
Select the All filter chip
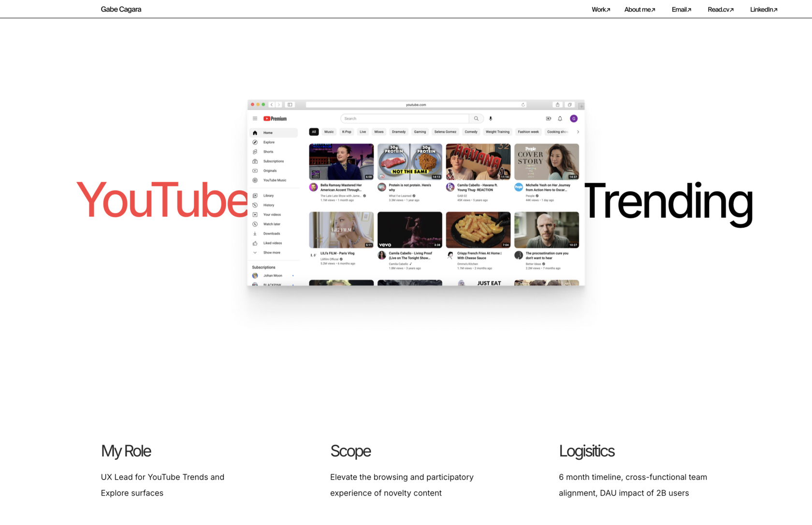point(314,132)
